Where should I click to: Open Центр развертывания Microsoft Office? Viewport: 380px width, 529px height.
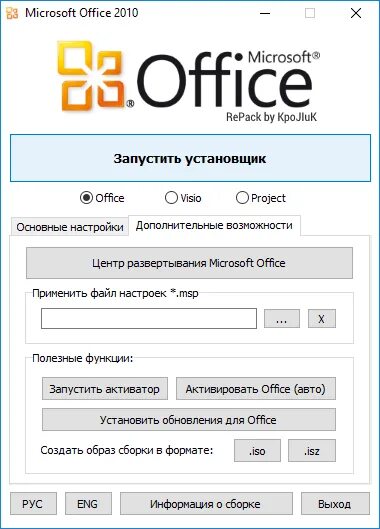coord(189,263)
